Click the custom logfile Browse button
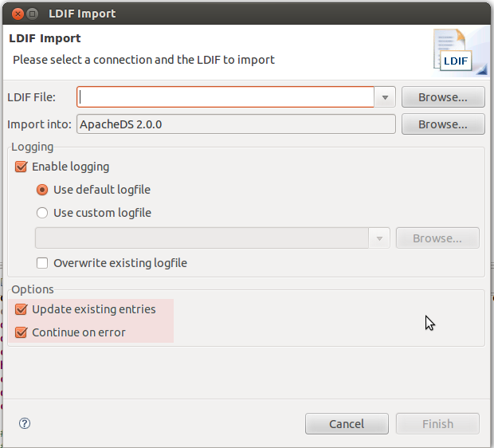This screenshot has width=494, height=448. (437, 238)
